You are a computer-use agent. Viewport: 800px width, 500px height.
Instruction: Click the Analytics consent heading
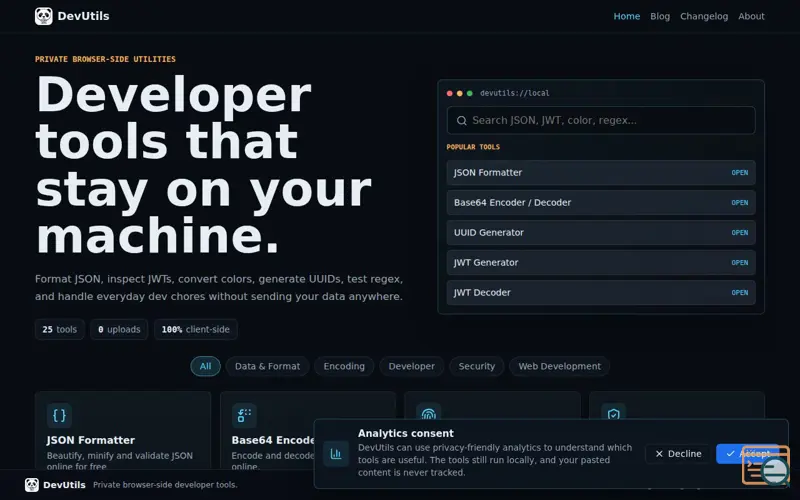pyautogui.click(x=406, y=433)
